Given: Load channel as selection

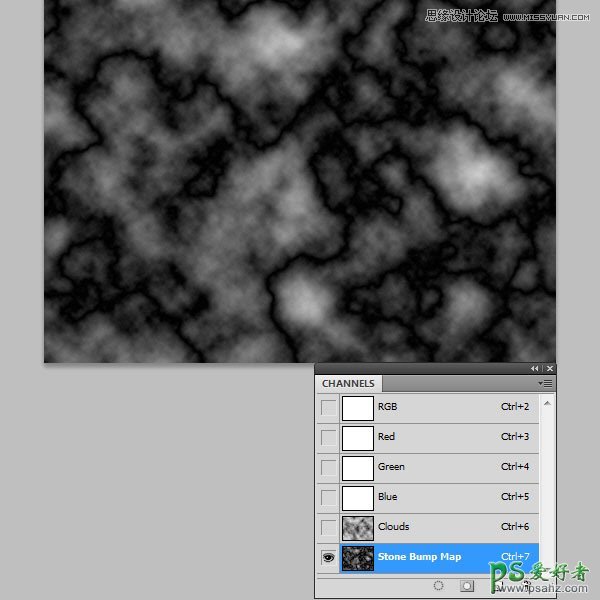Looking at the screenshot, I should point(439,585).
